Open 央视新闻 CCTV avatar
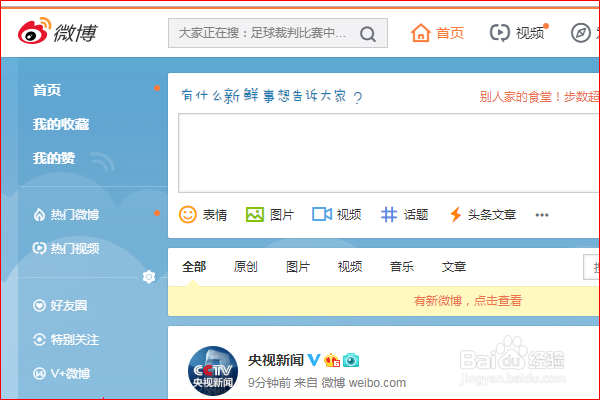Viewport: 600px width, 400px height. tap(213, 371)
